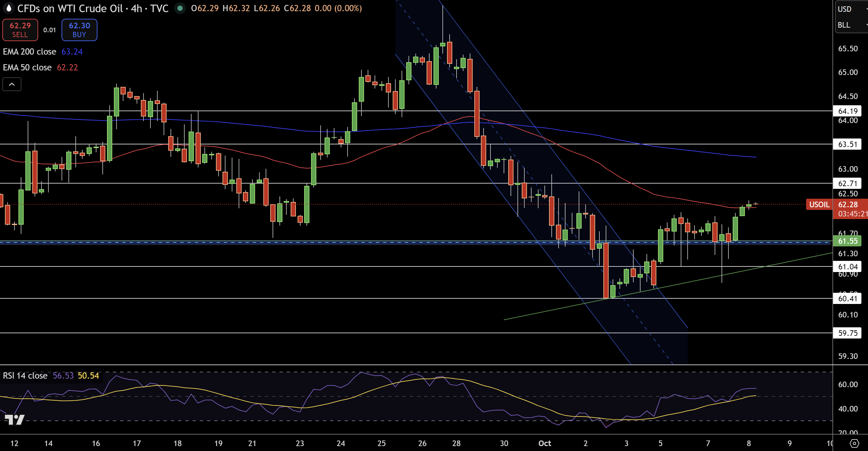Image resolution: width=868 pixels, height=451 pixels.
Task: Open chart settings hexagon gear icon
Action: pyautogui.click(x=854, y=443)
